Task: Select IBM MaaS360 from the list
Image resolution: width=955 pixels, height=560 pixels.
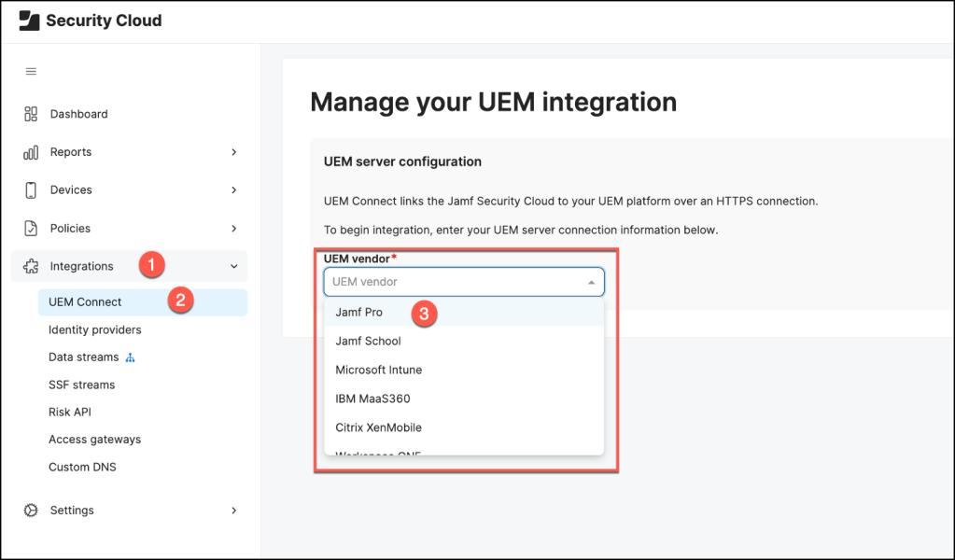Action: [x=372, y=399]
